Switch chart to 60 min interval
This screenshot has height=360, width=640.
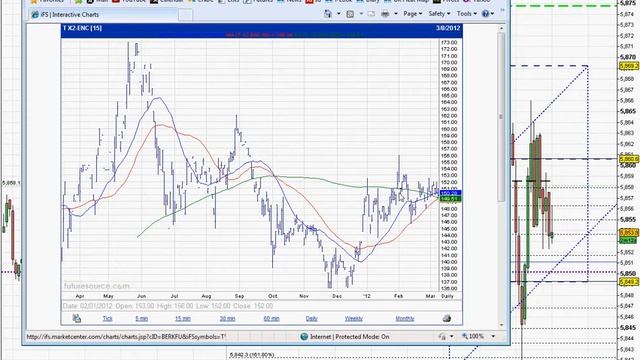pyautogui.click(x=271, y=319)
